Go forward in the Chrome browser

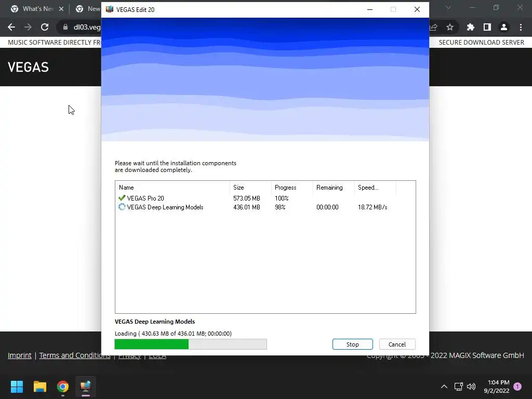(28, 27)
